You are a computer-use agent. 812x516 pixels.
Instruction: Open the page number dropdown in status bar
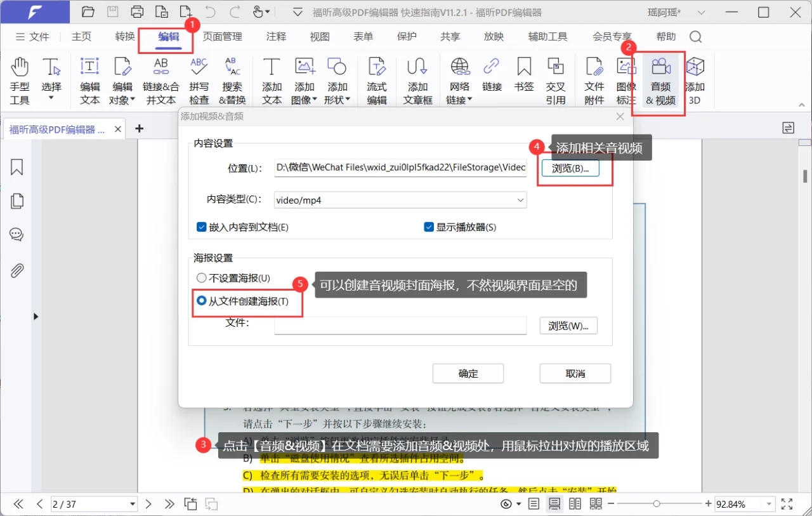(133, 504)
